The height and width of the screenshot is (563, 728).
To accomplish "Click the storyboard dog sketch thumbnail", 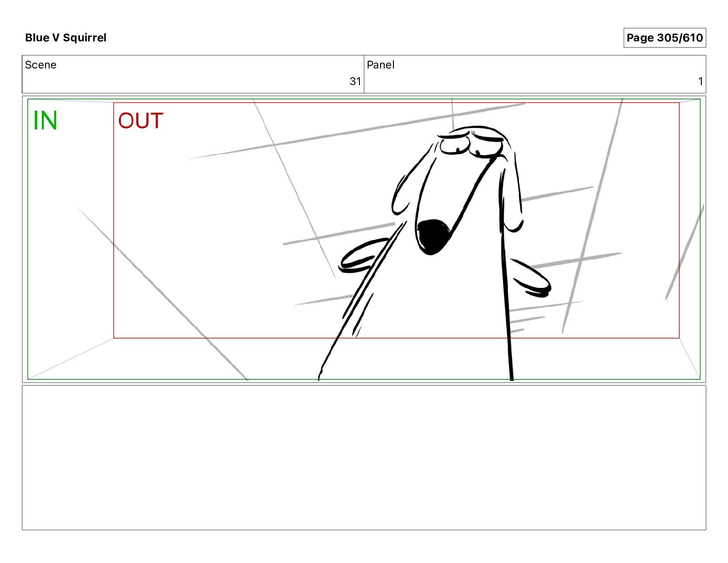I will click(x=364, y=239).
